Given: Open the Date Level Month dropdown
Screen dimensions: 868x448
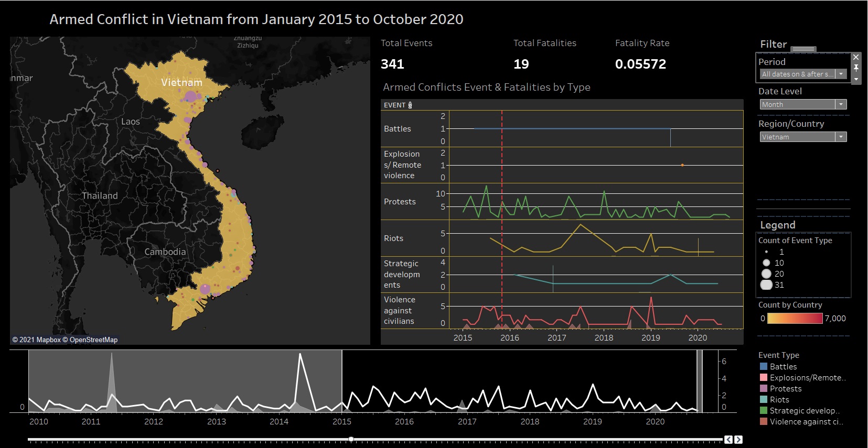Looking at the screenshot, I should 841,105.
